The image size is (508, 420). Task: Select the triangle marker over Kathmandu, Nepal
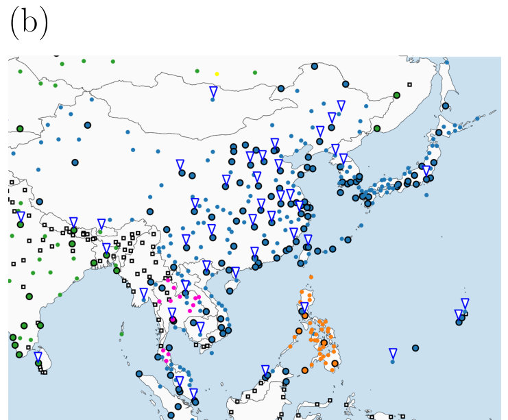tap(73, 223)
